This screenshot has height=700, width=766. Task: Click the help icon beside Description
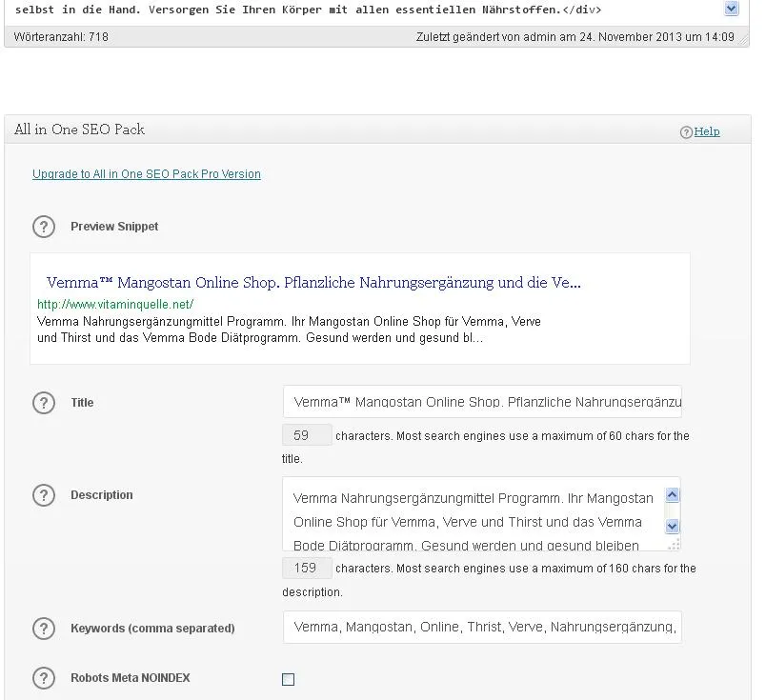point(44,495)
